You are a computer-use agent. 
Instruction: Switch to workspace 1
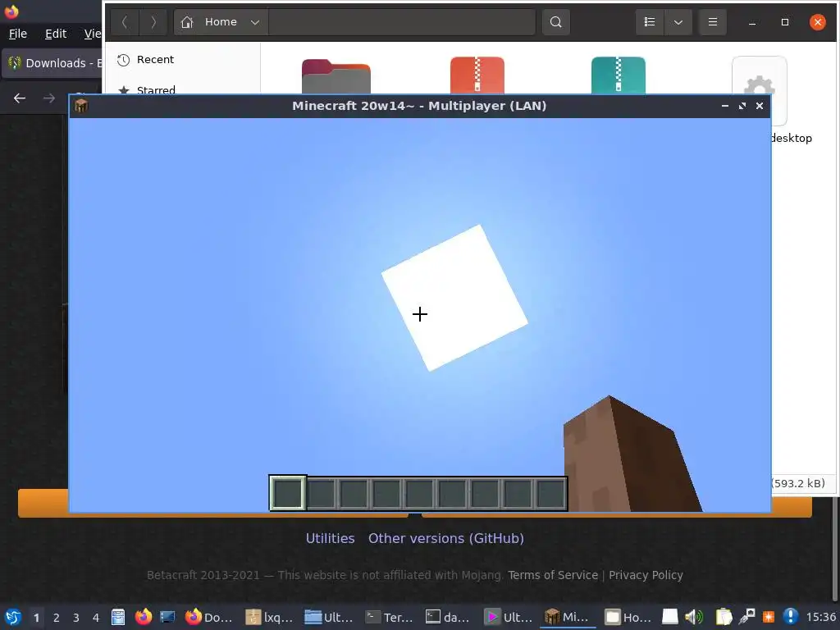[x=36, y=618]
